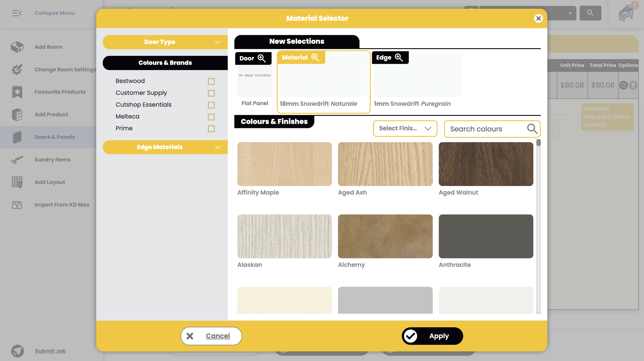Click the Search colours magnifier icon
The height and width of the screenshot is (361, 644).
click(x=532, y=129)
